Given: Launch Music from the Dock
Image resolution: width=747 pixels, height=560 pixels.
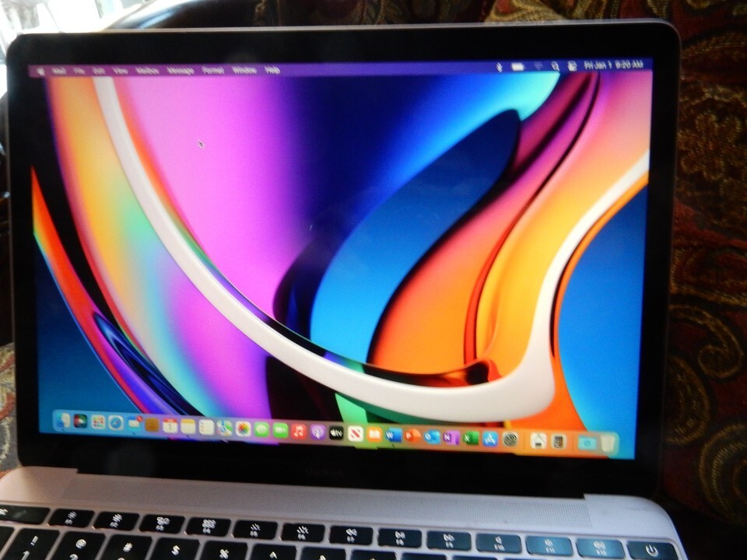Looking at the screenshot, I should [x=299, y=431].
